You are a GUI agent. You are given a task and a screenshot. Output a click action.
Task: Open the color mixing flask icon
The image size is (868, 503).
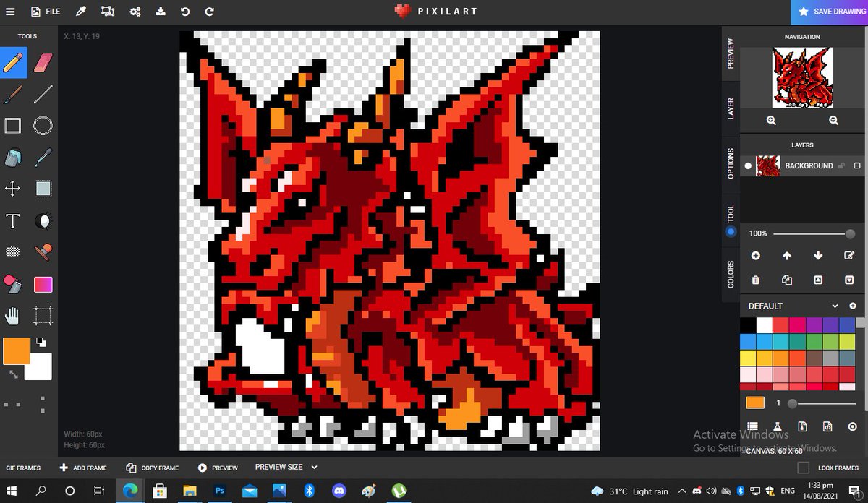pyautogui.click(x=777, y=426)
